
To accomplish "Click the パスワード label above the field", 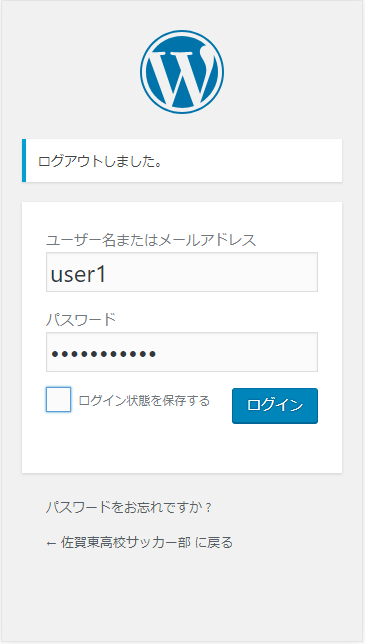I will [x=81, y=320].
